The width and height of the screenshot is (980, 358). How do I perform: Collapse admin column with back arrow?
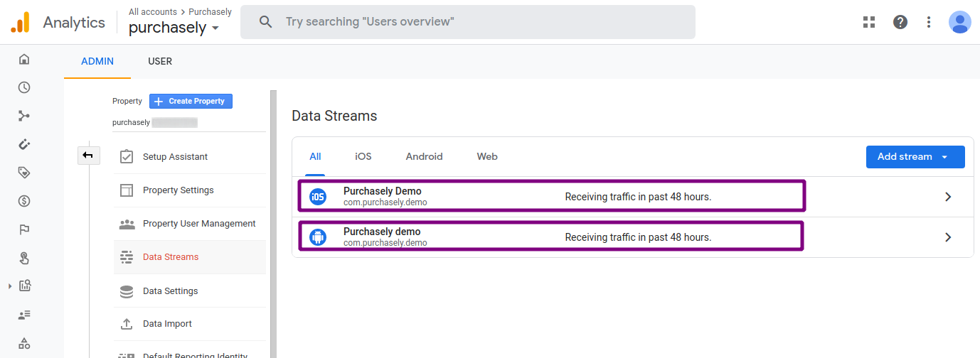pyautogui.click(x=88, y=155)
